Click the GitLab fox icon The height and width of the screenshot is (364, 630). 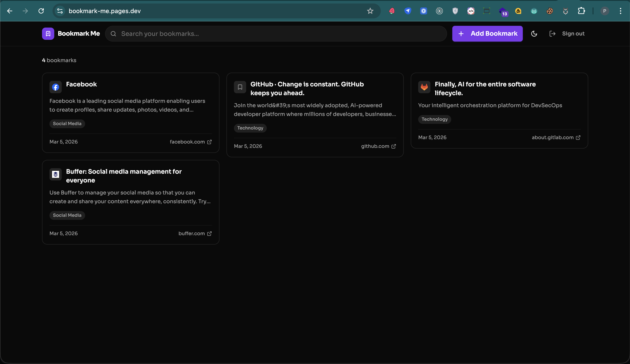[x=424, y=87]
